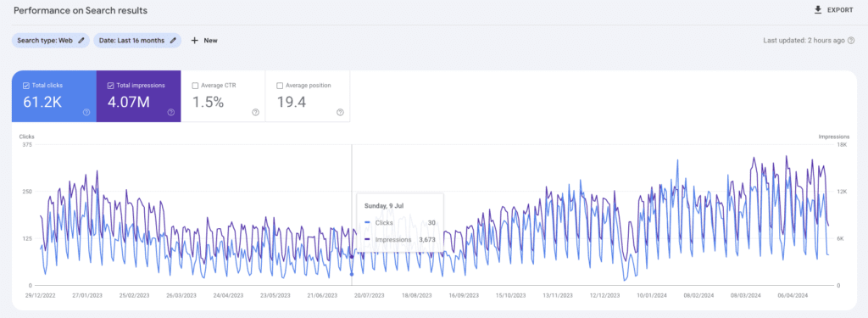
Task: Click the 16/09/2023 date axis label
Action: (x=464, y=296)
